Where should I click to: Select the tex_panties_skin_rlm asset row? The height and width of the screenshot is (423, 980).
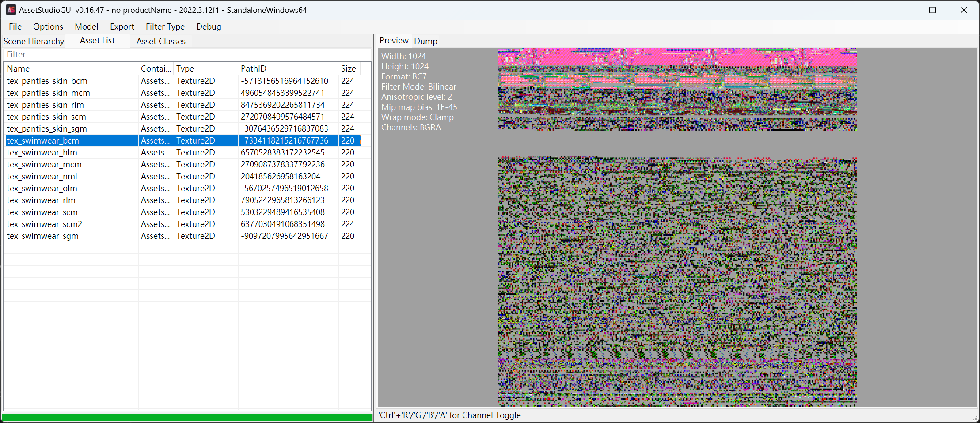183,105
